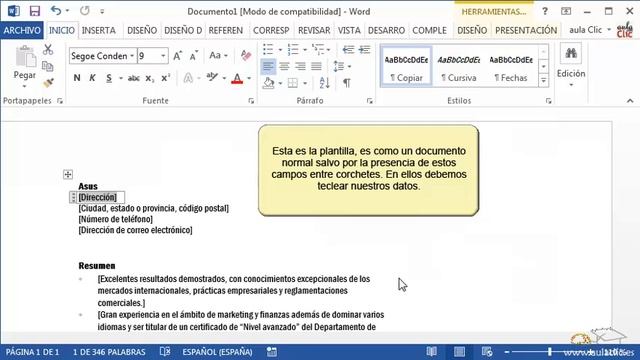This screenshot has width=640, height=360.
Task: Cut selection with the scissors icon
Action: pyautogui.click(x=48, y=49)
